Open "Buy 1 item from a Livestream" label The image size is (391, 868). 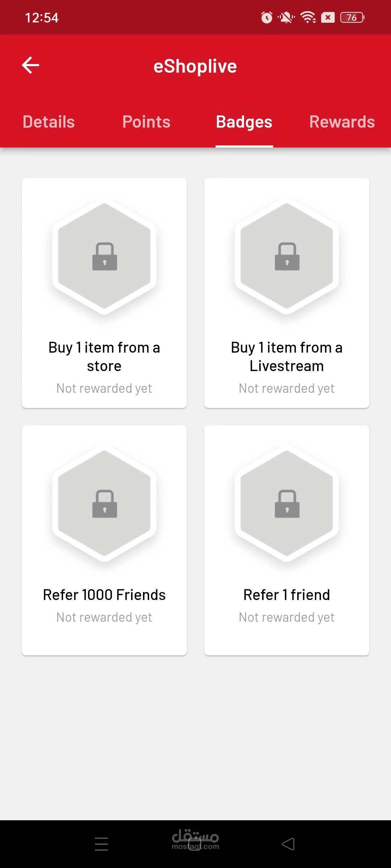(287, 357)
